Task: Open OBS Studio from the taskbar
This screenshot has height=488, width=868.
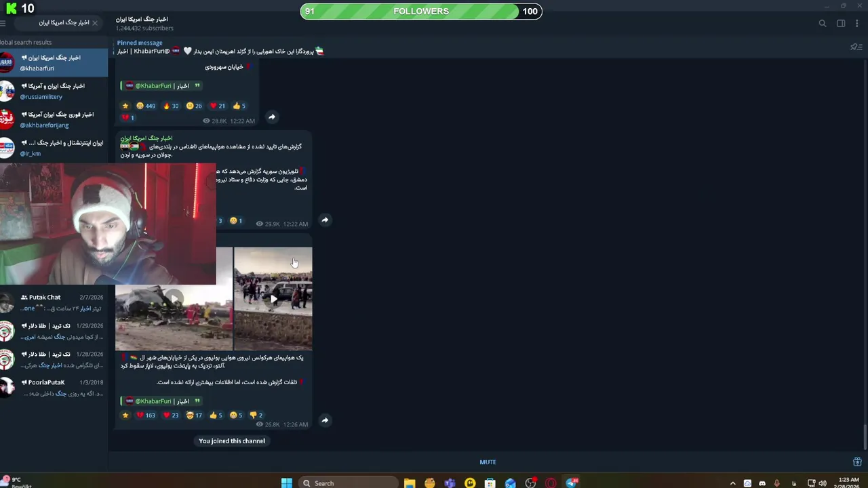Action: click(530, 483)
